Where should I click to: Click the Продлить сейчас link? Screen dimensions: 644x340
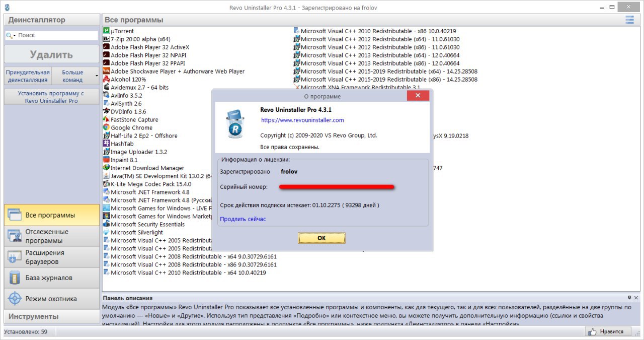pyautogui.click(x=243, y=219)
